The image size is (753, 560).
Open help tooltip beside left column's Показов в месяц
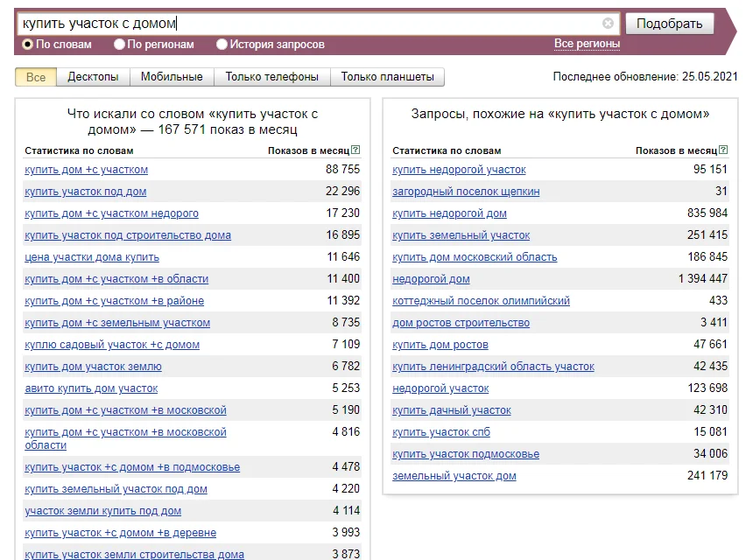pos(355,149)
